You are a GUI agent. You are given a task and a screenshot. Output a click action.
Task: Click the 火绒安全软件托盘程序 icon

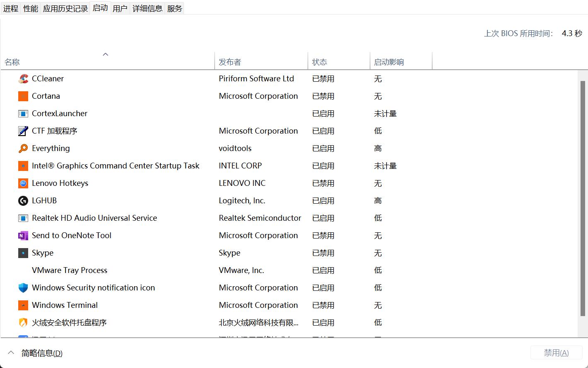[x=23, y=322]
